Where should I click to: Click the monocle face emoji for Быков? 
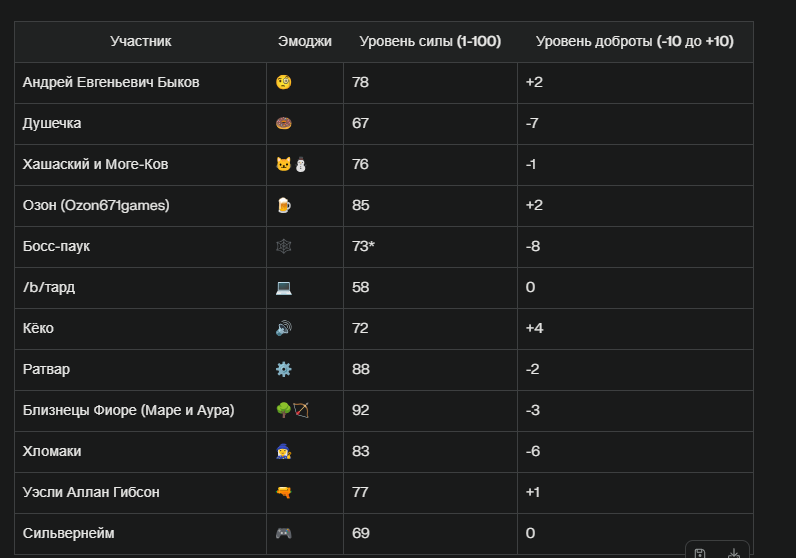(284, 82)
